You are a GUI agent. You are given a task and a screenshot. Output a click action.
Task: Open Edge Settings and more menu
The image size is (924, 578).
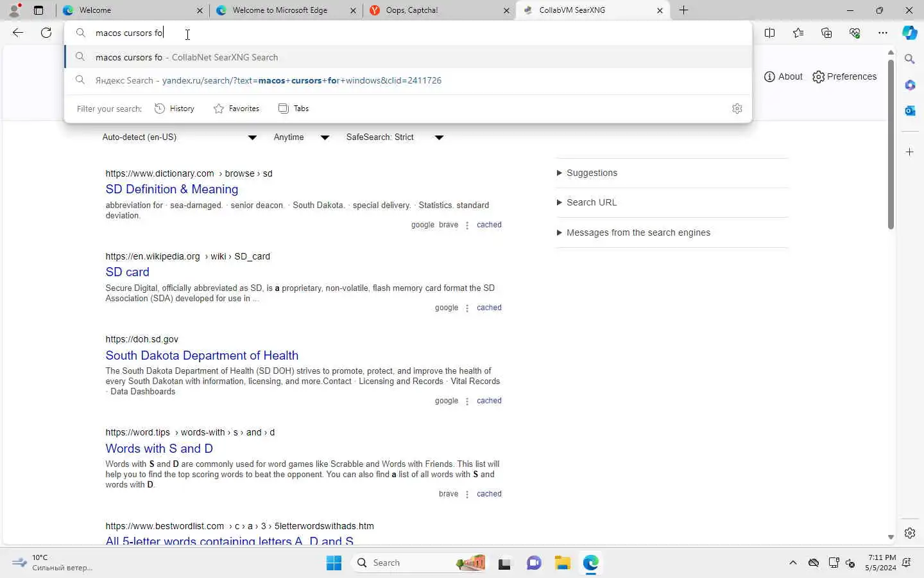tap(883, 33)
